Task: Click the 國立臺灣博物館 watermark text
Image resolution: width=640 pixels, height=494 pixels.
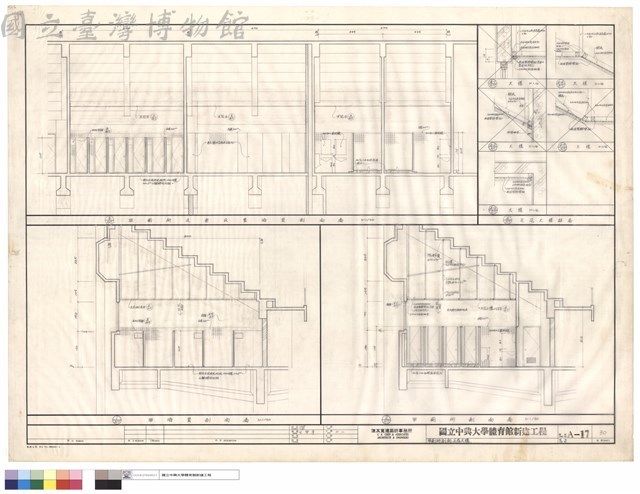Action: [124, 27]
